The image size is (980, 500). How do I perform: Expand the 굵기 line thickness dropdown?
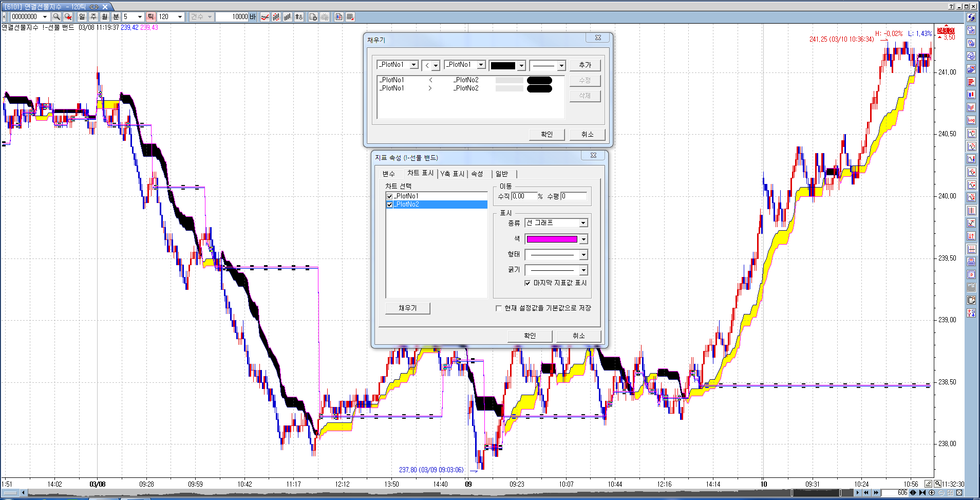[583, 270]
